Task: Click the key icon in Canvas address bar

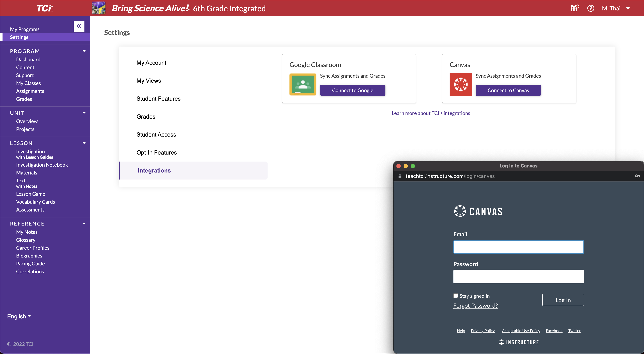Action: (637, 176)
